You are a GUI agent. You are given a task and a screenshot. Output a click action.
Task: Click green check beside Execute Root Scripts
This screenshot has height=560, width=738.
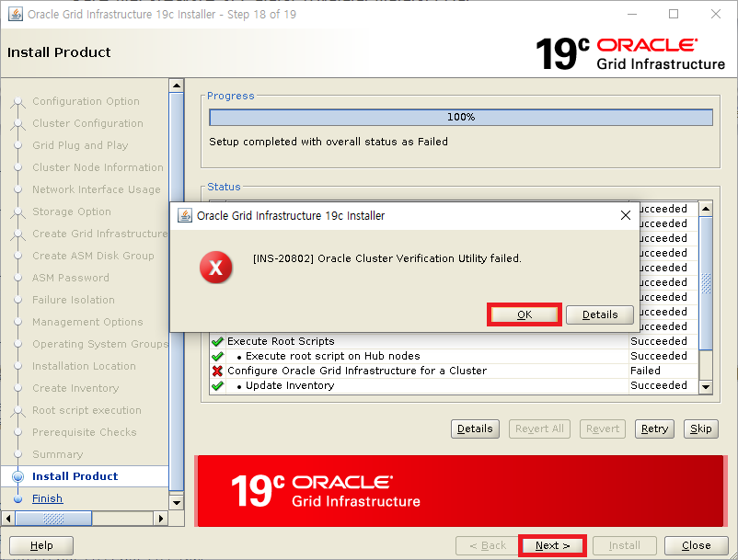217,341
